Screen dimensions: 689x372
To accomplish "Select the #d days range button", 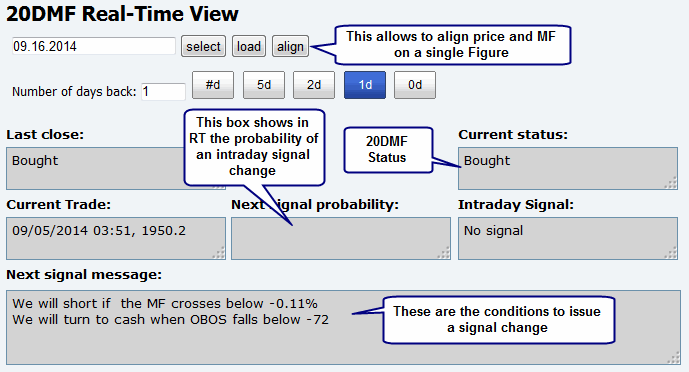I will (213, 85).
